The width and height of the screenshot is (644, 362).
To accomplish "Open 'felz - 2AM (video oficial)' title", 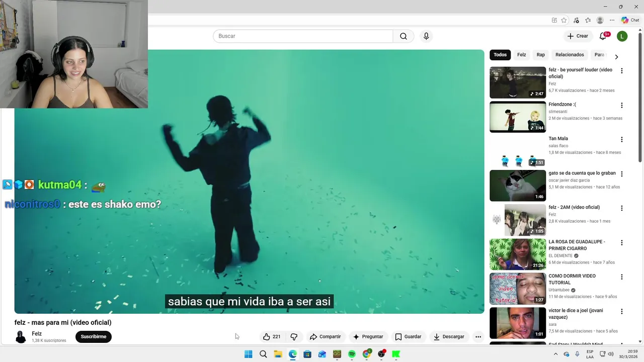I will [574, 207].
